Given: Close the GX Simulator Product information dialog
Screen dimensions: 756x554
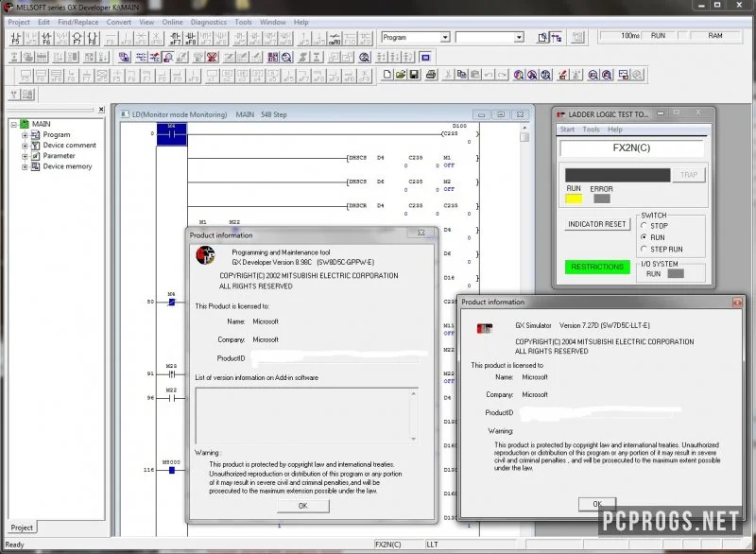Looking at the screenshot, I should coord(737,303).
